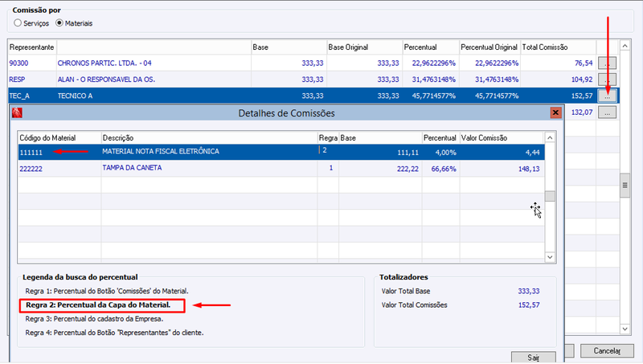This screenshot has height=364, width=643.
Task: Open details button for ALAN responsavel row
Action: [607, 79]
